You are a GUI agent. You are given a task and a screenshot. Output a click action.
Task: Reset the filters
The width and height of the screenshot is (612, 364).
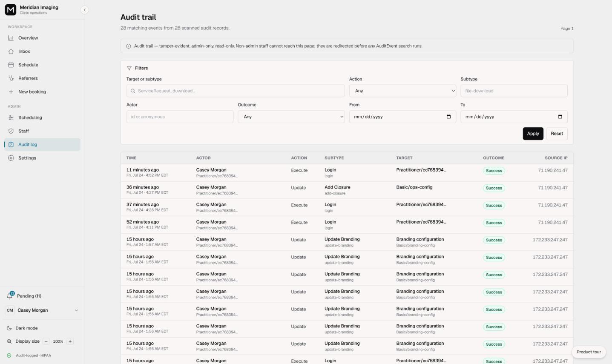point(557,134)
